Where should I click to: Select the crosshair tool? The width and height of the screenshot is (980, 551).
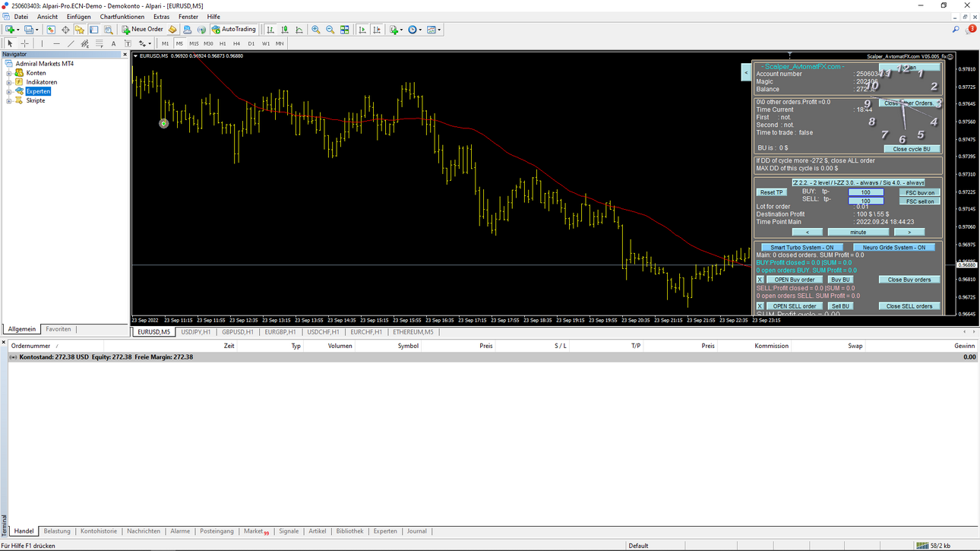point(24,43)
